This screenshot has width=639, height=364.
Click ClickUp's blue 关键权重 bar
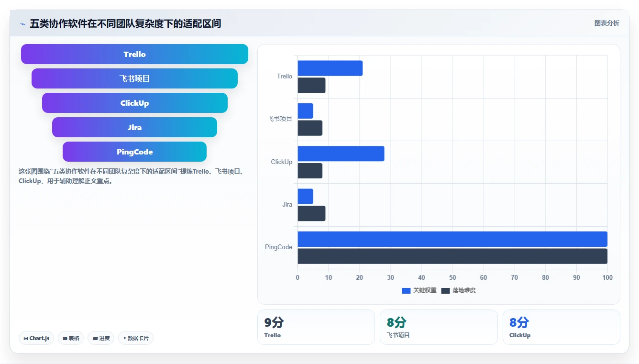coord(341,154)
